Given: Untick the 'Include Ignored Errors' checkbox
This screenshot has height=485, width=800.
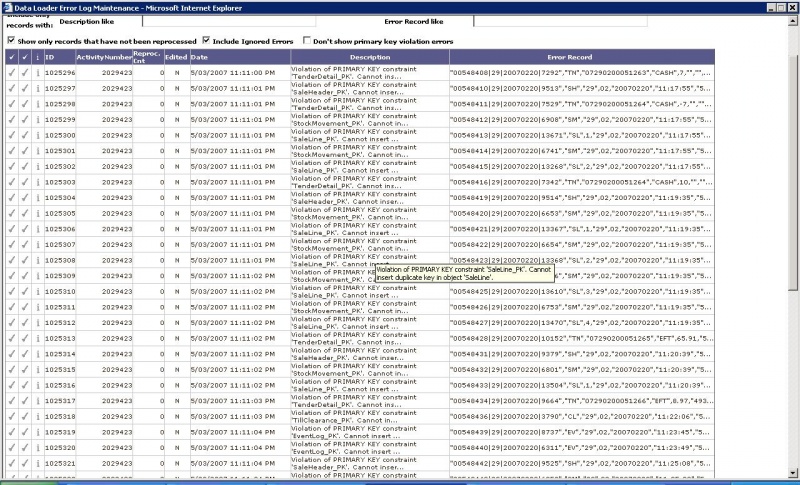Looking at the screenshot, I should click(x=206, y=40).
